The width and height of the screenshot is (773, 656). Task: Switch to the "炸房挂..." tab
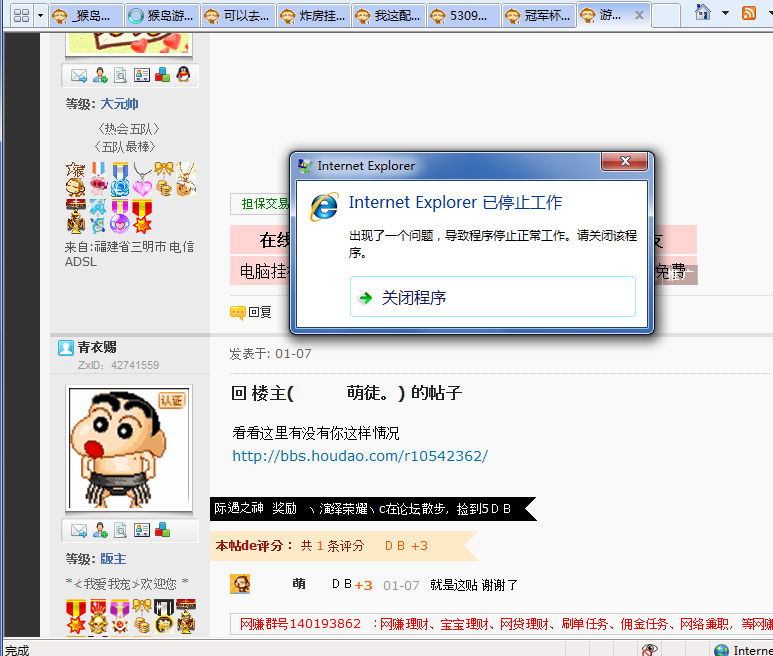(x=314, y=16)
